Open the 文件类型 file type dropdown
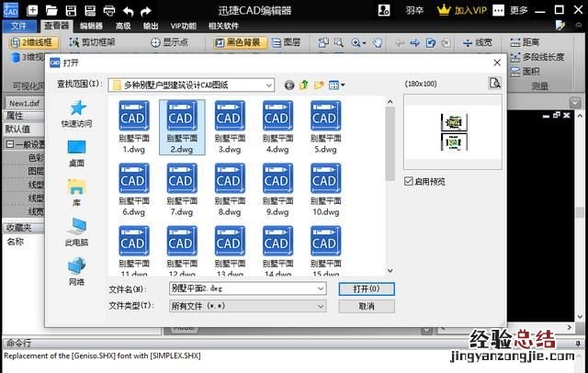 click(x=320, y=305)
